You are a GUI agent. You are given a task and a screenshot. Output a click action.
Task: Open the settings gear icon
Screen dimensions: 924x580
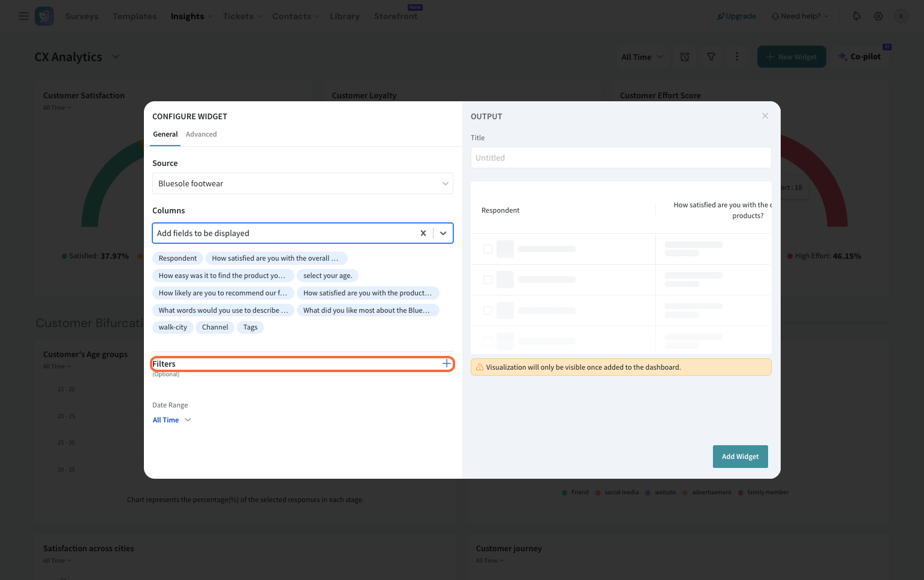[878, 16]
